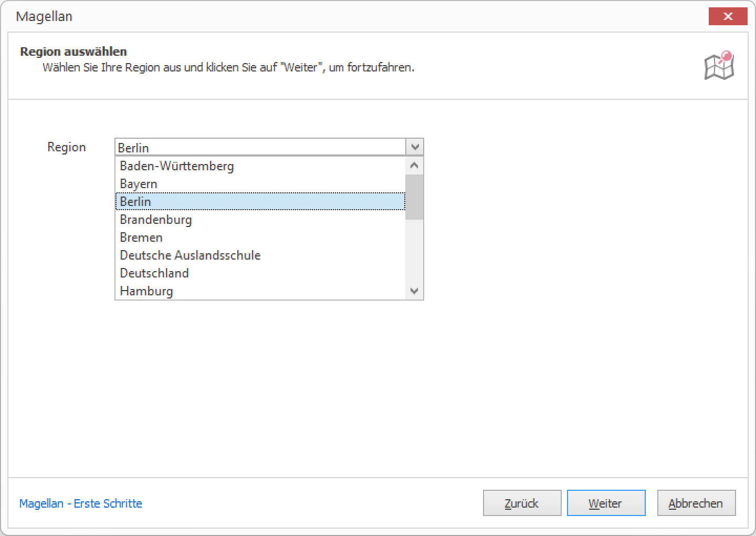Image resolution: width=756 pixels, height=536 pixels.
Task: Click the list scrollbar up arrow
Action: [x=414, y=166]
